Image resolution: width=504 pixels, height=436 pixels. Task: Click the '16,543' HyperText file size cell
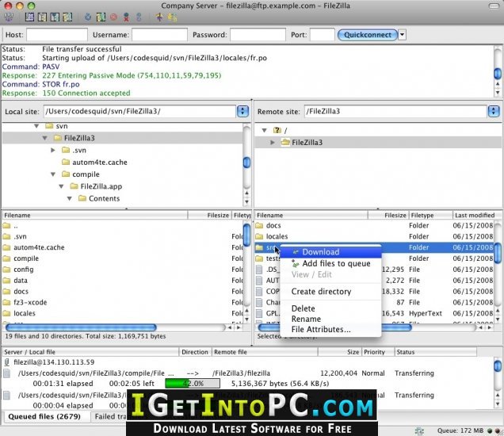[x=394, y=313]
